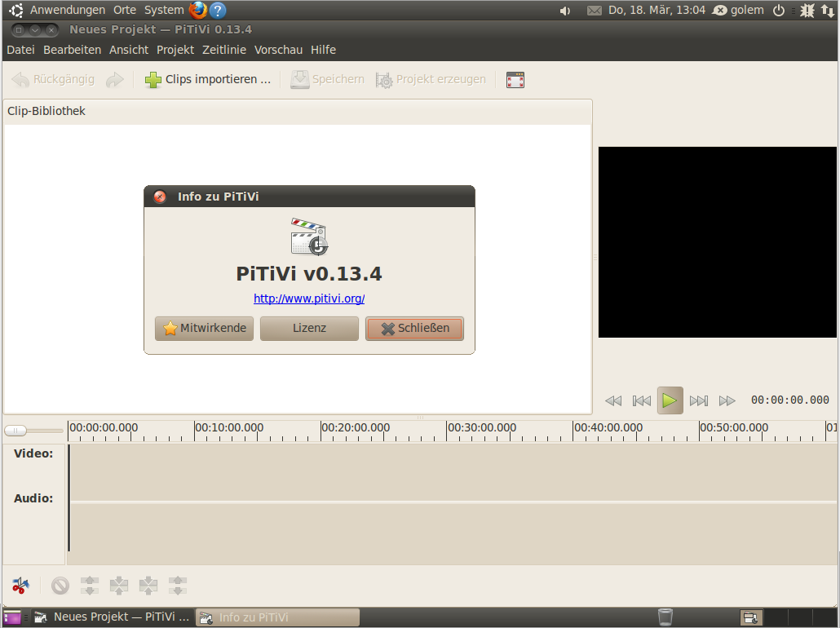Image resolution: width=840 pixels, height=628 pixels.
Task: Click the Mitwirkende button in the About dialog
Action: (204, 328)
